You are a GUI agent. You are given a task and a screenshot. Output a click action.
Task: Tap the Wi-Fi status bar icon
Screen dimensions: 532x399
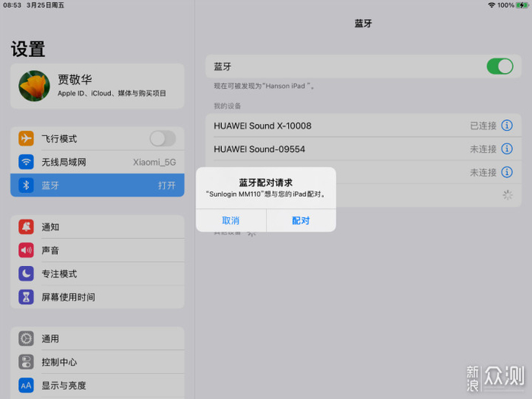pos(491,5)
